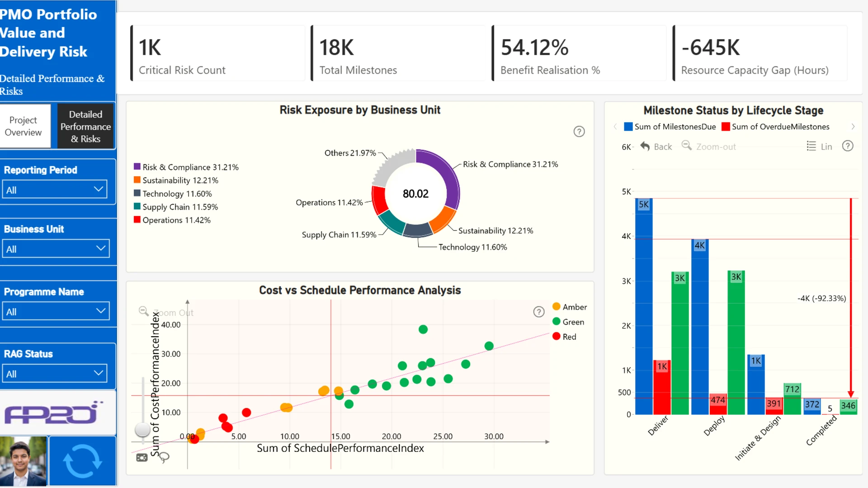Click Zoom-out magnifier in Milestone chart
This screenshot has width=868, height=488.
[x=687, y=145]
